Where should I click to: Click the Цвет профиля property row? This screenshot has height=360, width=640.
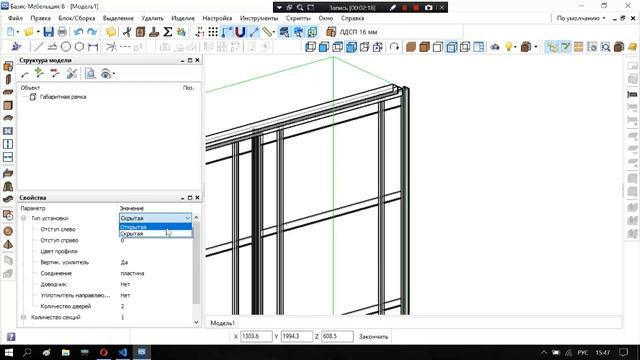pos(106,251)
